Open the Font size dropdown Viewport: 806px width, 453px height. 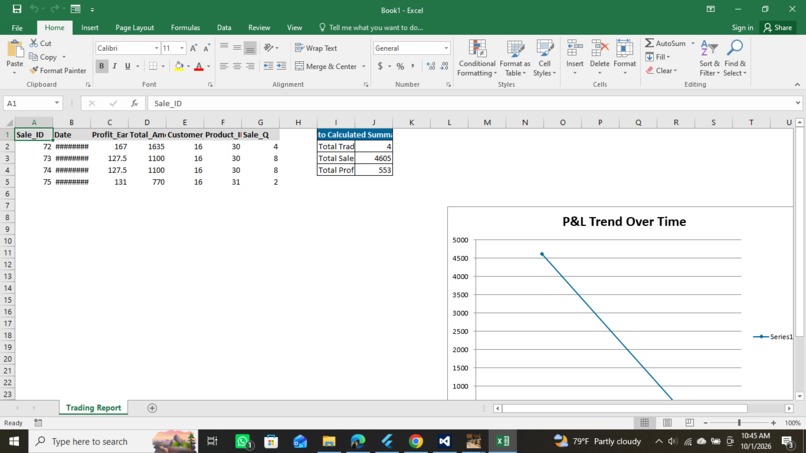(x=181, y=48)
